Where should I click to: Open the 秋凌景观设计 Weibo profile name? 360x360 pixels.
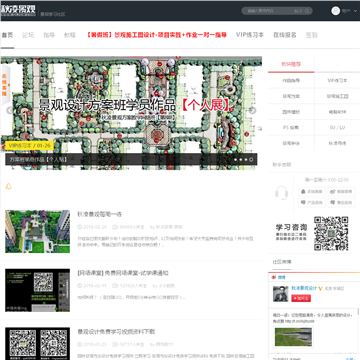click(x=304, y=288)
